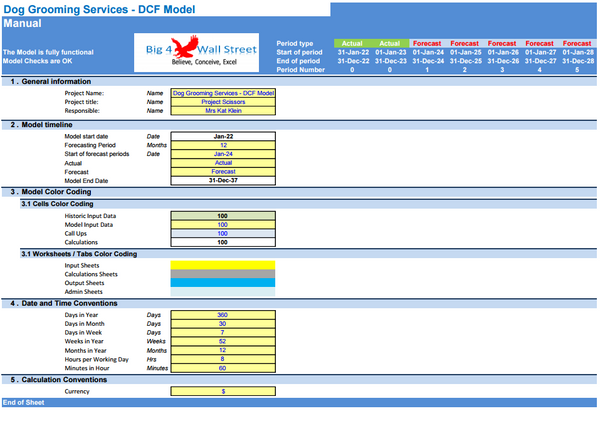This screenshot has width=600, height=421.
Task: Click the blue Output Sheets color swatch
Action: (x=223, y=282)
